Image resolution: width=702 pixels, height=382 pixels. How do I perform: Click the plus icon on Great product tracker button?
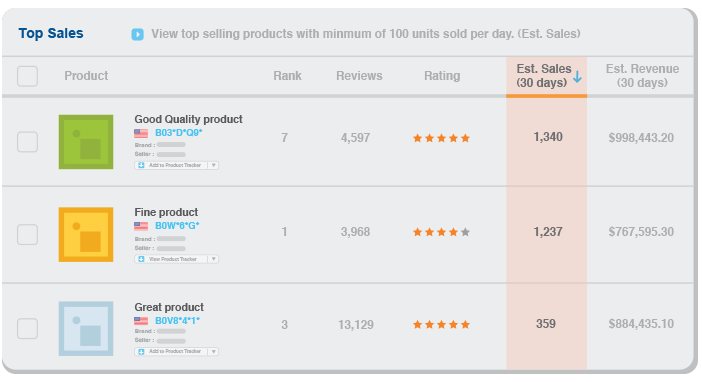click(141, 352)
